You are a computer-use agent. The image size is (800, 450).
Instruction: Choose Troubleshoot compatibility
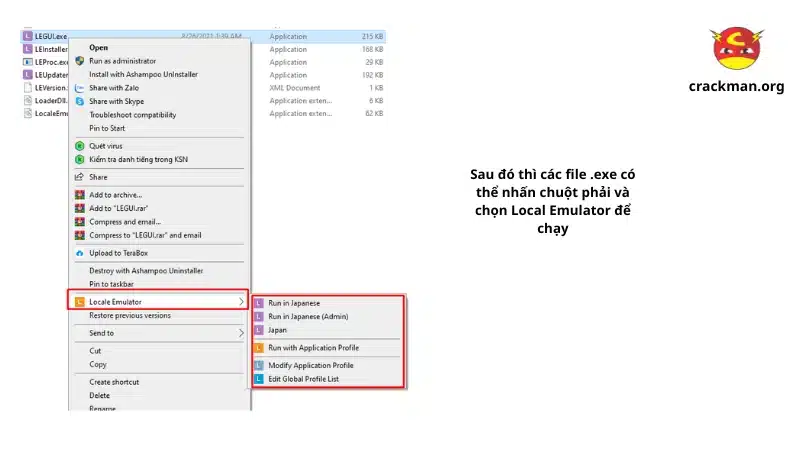click(x=133, y=115)
